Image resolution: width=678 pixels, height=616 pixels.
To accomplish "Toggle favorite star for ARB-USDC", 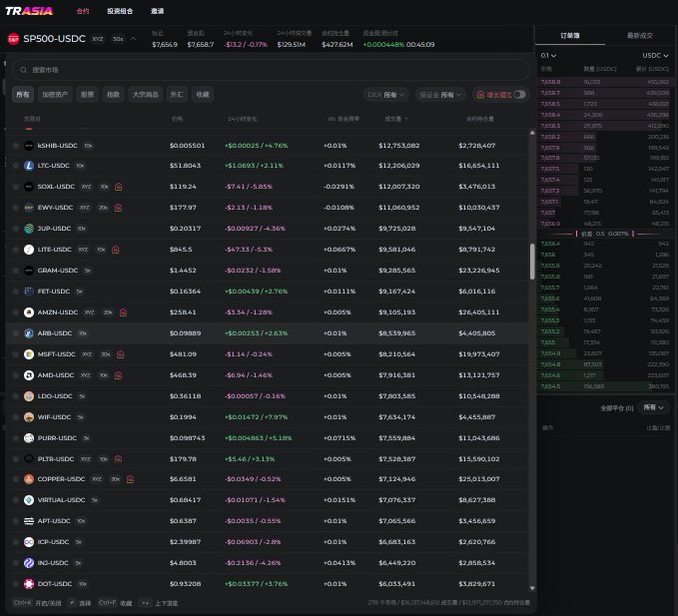I will tap(16, 333).
